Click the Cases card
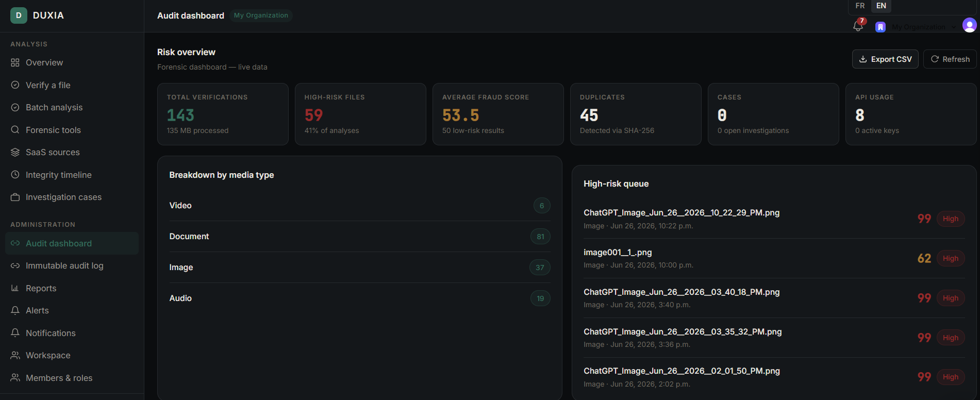The width and height of the screenshot is (980, 400). [773, 114]
